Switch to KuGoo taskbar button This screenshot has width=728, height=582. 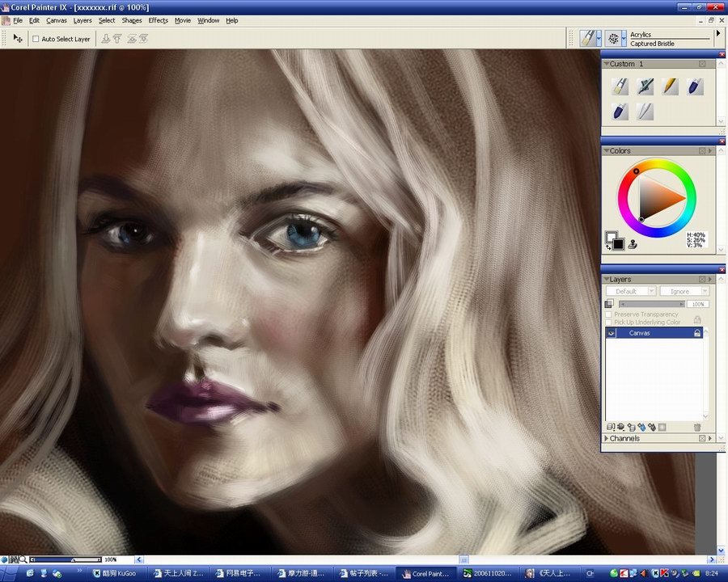click(117, 573)
